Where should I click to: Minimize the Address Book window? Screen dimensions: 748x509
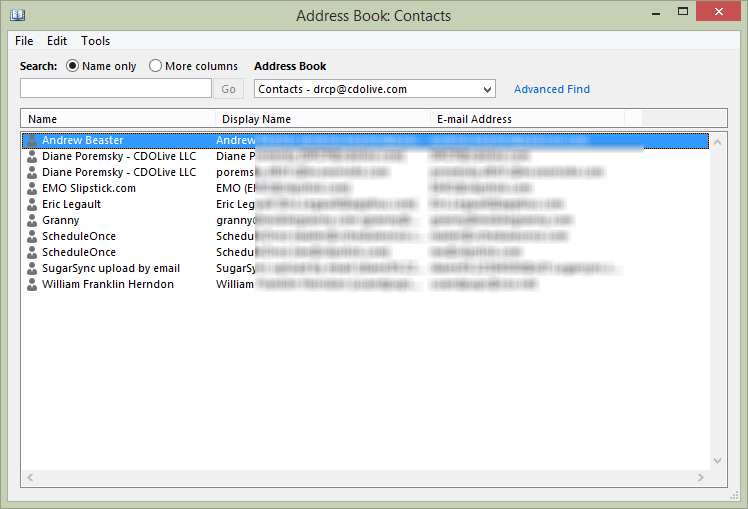(656, 12)
